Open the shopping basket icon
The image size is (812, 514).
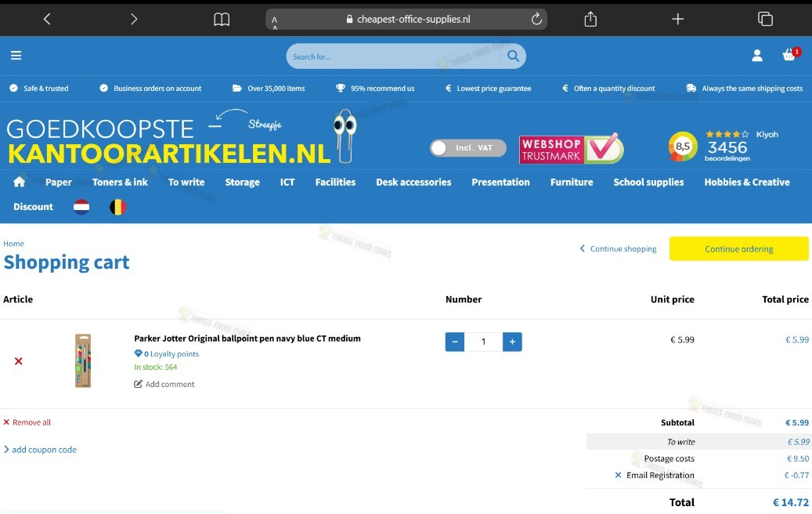click(x=791, y=54)
